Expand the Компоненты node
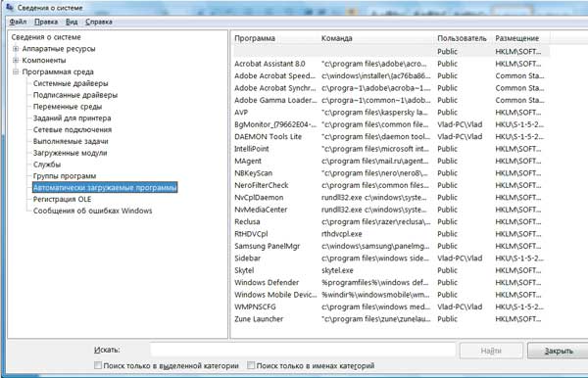The width and height of the screenshot is (588, 378). tap(16, 60)
